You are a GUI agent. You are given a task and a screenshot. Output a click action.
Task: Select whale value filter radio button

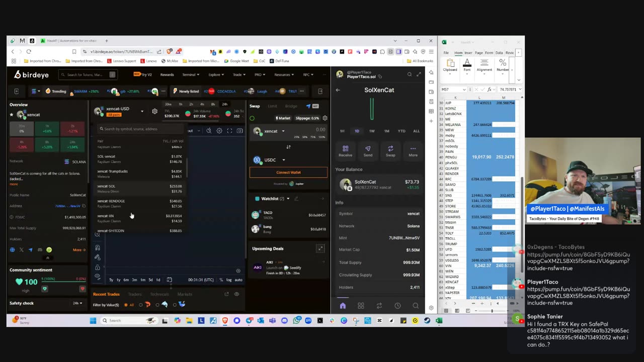(175, 305)
